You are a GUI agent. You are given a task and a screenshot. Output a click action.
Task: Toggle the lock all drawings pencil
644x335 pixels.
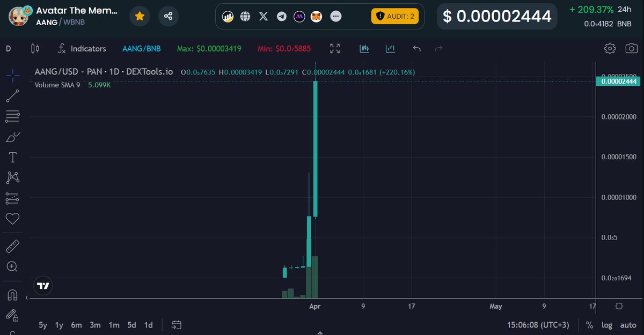[x=12, y=315]
